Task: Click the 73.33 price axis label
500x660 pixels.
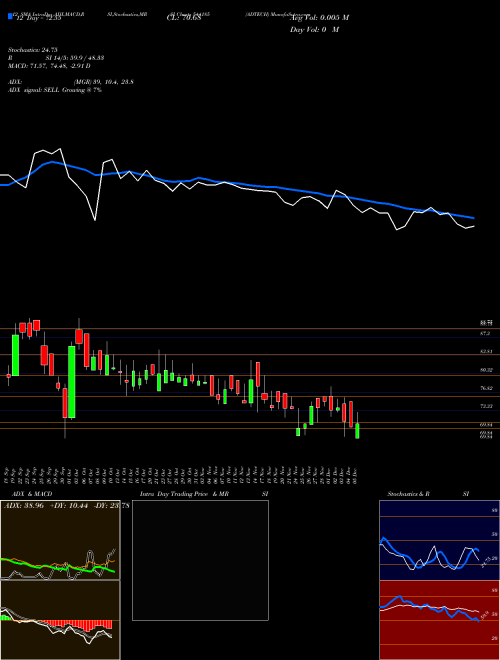Action: tap(487, 406)
